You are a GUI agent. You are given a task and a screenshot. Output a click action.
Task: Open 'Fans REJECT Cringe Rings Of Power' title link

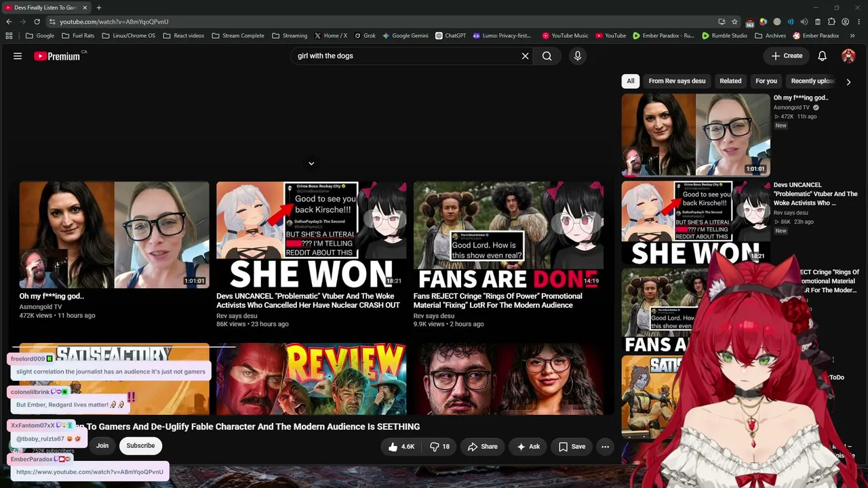[498, 301]
